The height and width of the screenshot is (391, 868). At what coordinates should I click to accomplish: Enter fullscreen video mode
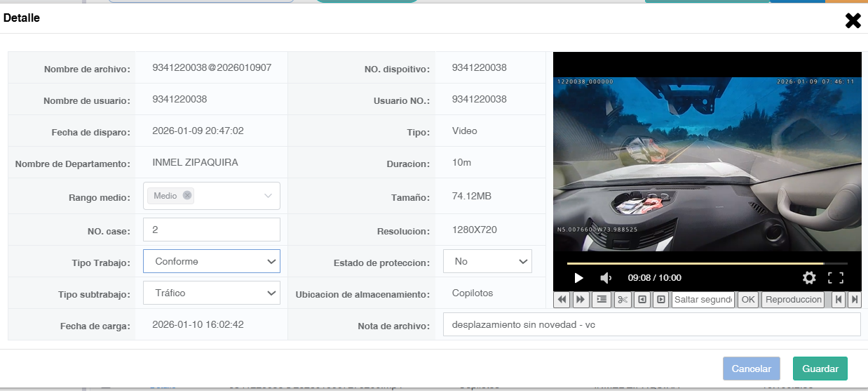(836, 278)
